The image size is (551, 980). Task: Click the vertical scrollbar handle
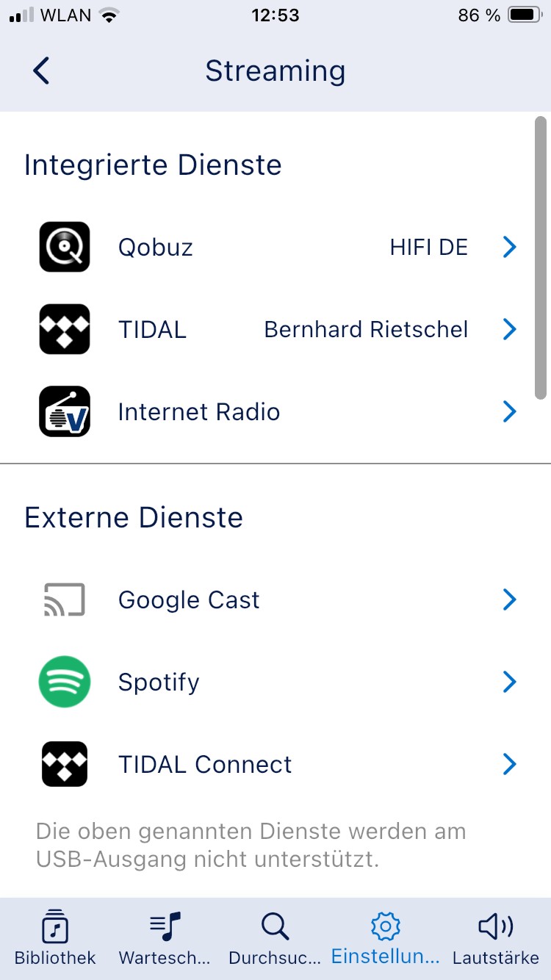541,257
